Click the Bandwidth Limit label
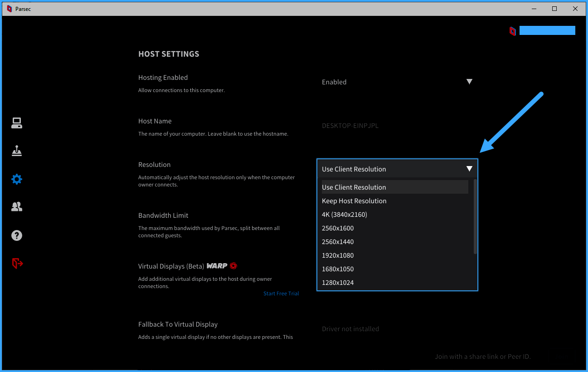588x372 pixels. pos(163,215)
